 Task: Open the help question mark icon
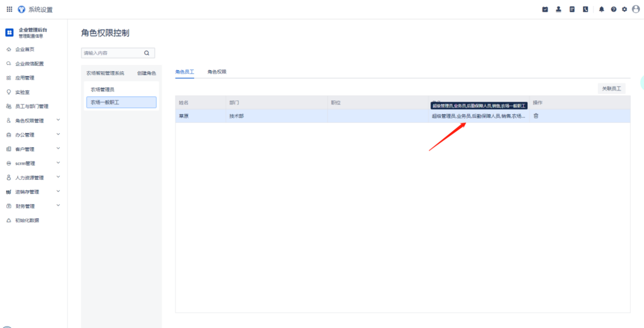pyautogui.click(x=613, y=10)
